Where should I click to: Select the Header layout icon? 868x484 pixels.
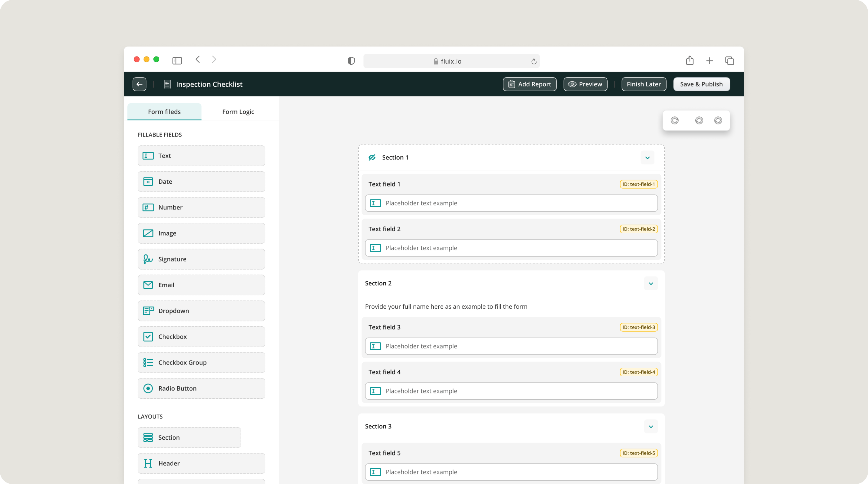(148, 463)
